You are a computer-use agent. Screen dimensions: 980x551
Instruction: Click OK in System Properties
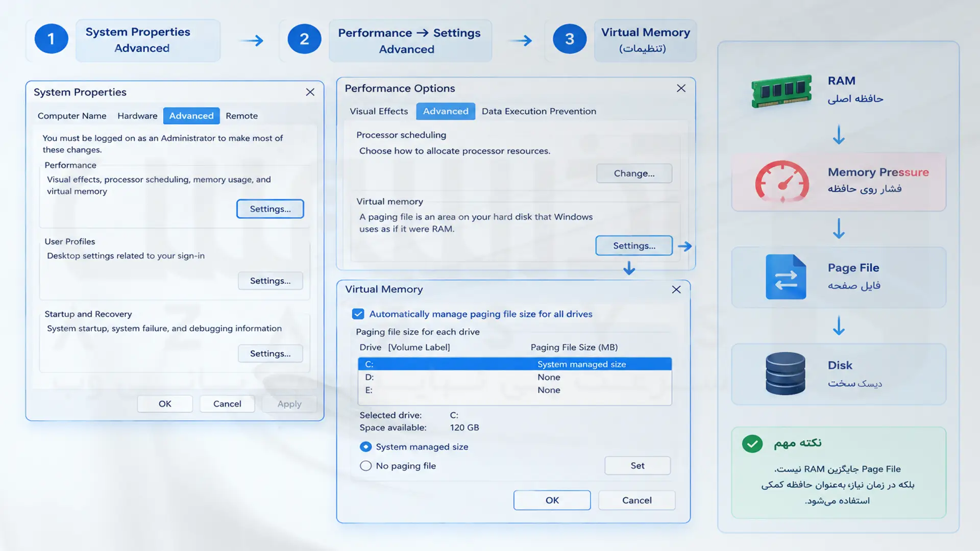click(x=165, y=404)
